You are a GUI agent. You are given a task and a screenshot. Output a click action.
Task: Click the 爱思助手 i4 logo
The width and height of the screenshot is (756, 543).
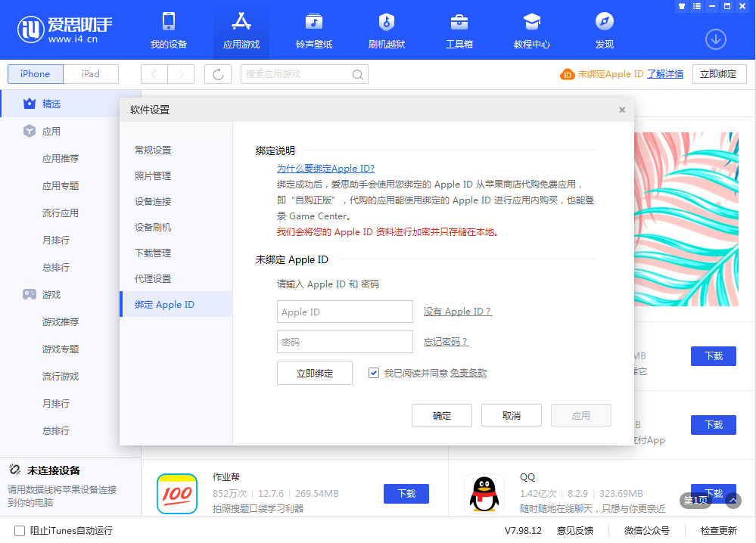(x=64, y=29)
